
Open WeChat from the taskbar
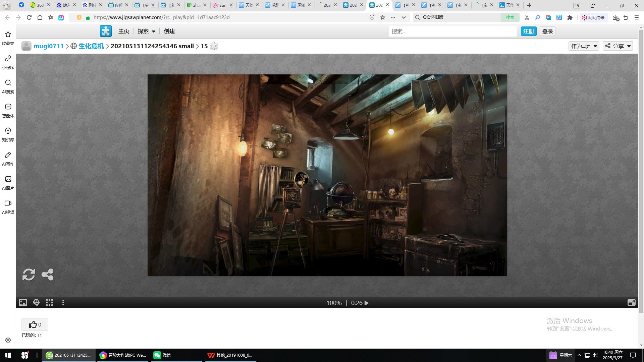click(x=163, y=355)
